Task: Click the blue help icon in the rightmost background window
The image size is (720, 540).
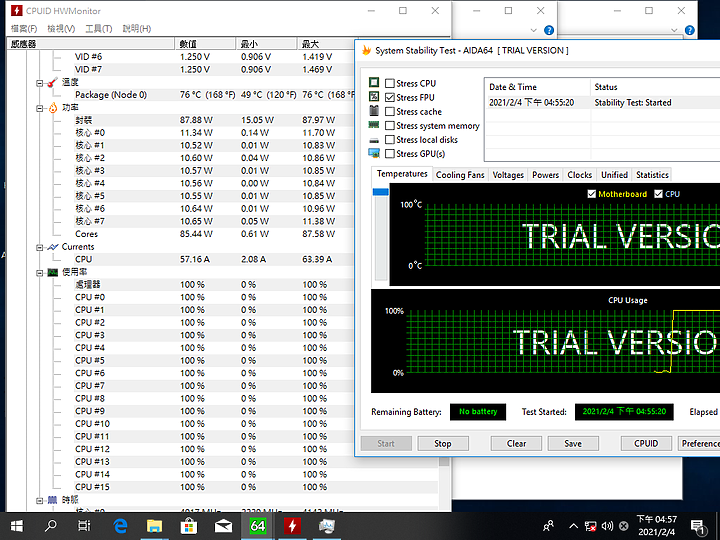Action: coord(690,30)
